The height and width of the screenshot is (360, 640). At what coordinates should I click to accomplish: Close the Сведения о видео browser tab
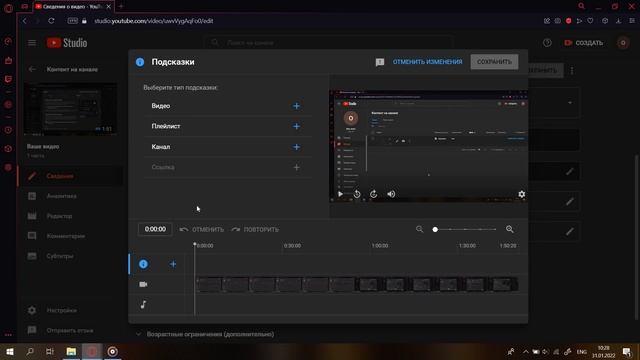[109, 7]
